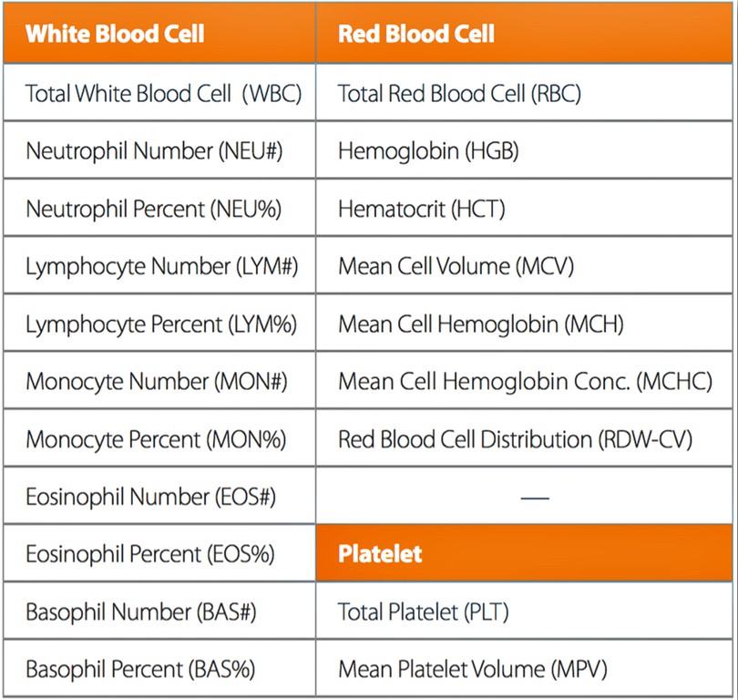This screenshot has width=738, height=700.
Task: Select Eosinophil Percent (EOS%) cell
Action: pos(150,554)
